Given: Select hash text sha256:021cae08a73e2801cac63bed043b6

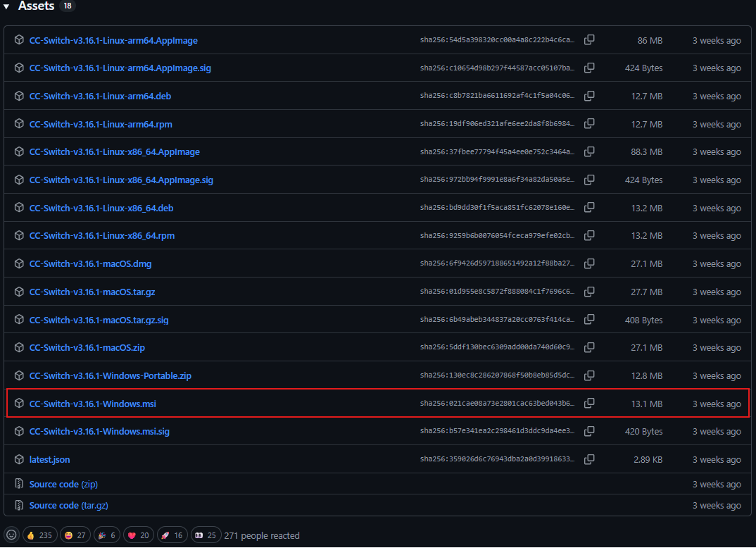Looking at the screenshot, I should pyautogui.click(x=497, y=404).
